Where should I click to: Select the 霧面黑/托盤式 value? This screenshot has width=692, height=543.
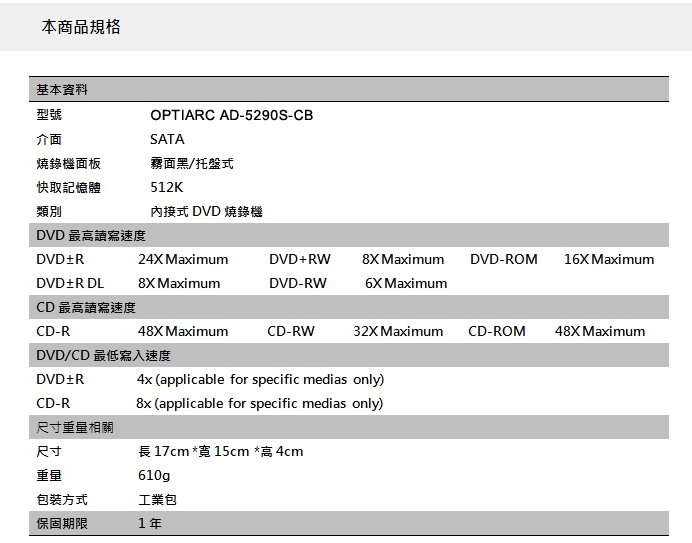click(x=192, y=163)
